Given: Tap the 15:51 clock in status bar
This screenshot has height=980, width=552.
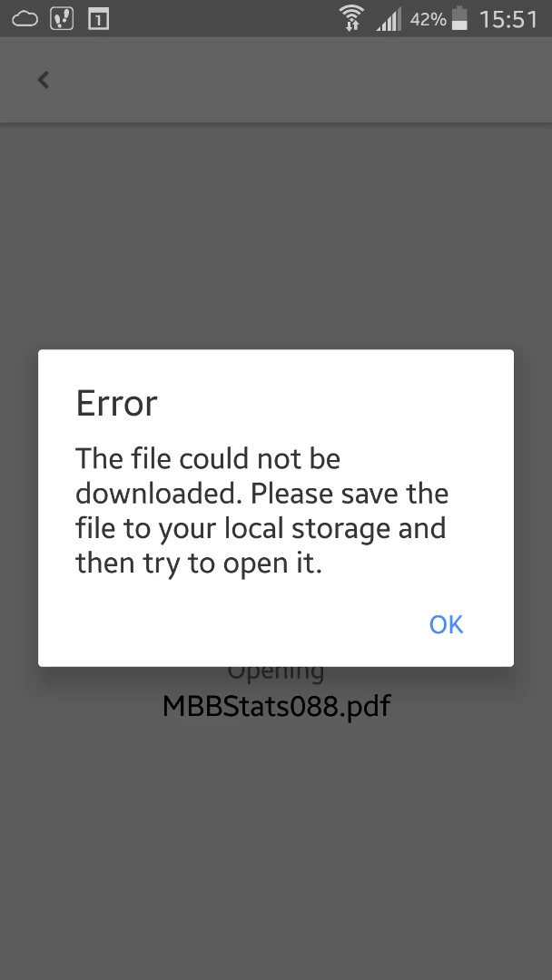Looking at the screenshot, I should [x=508, y=19].
